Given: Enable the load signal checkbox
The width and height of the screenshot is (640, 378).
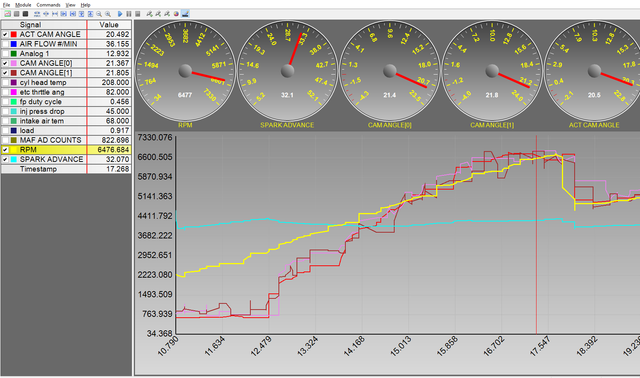Looking at the screenshot, I should [x=5, y=131].
